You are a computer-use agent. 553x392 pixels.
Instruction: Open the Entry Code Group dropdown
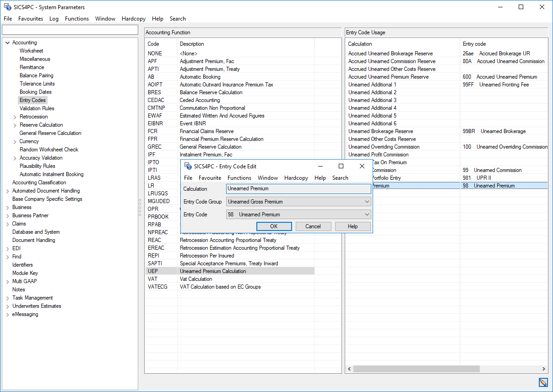[367, 201]
